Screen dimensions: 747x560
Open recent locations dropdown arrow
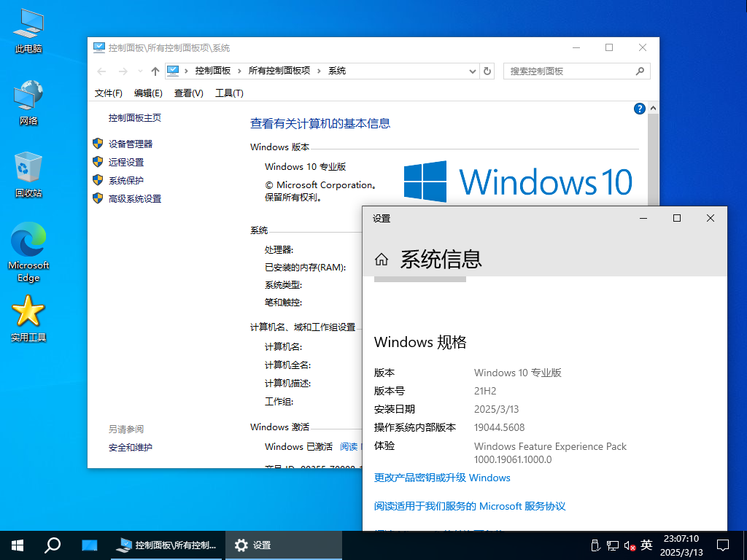coord(140,71)
